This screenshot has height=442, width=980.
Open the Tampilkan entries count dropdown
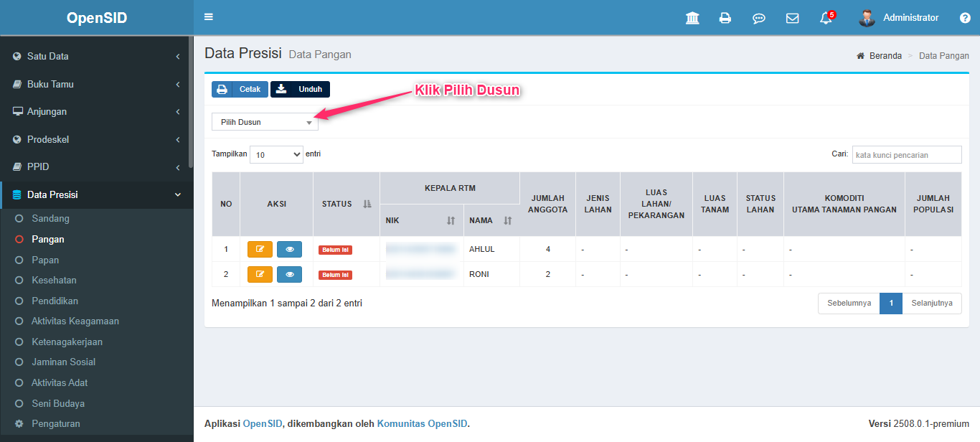[x=276, y=154]
